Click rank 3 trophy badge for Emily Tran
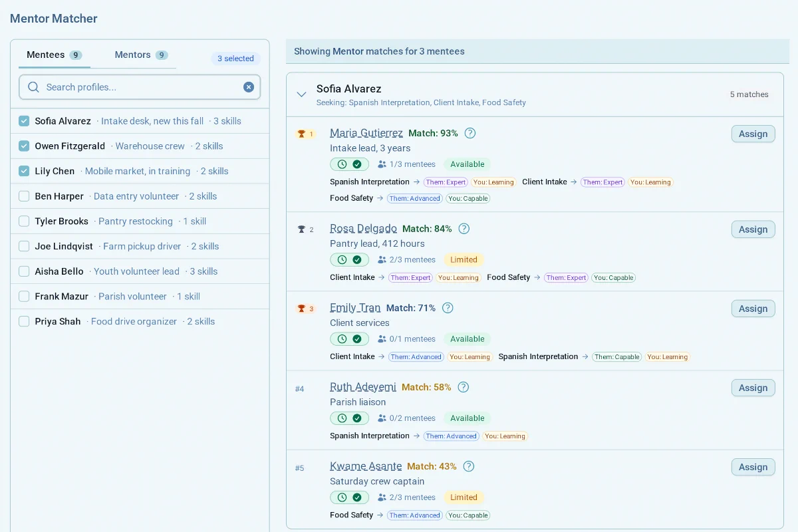The width and height of the screenshot is (798, 532). click(305, 309)
